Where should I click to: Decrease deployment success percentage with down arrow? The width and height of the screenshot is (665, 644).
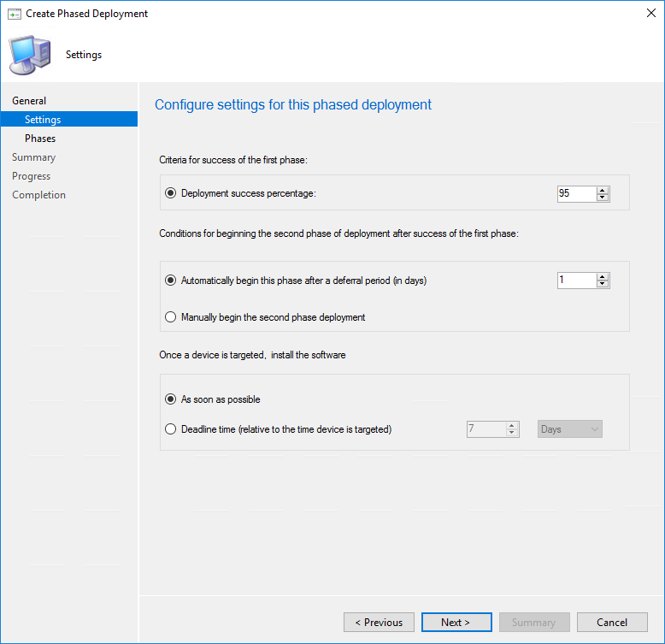tap(603, 198)
